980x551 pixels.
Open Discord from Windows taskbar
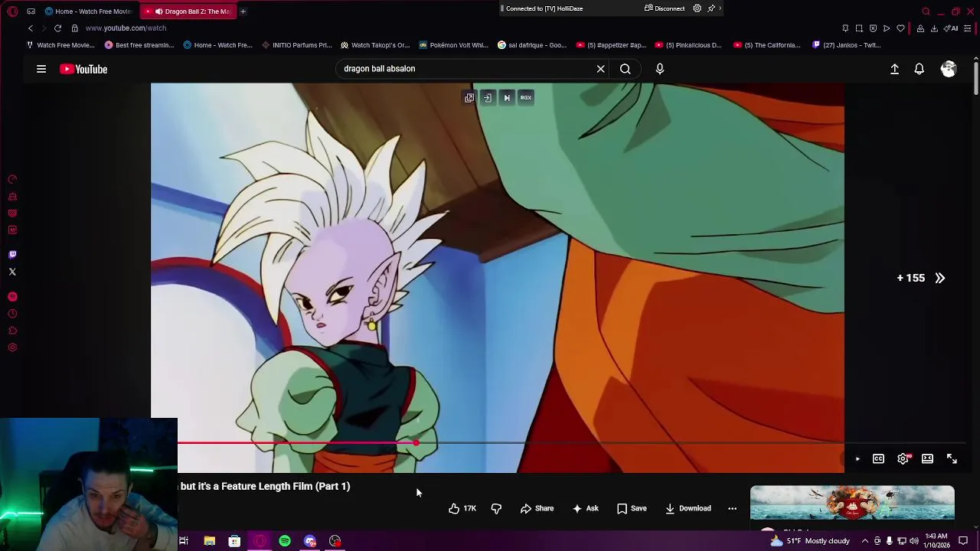(x=310, y=541)
